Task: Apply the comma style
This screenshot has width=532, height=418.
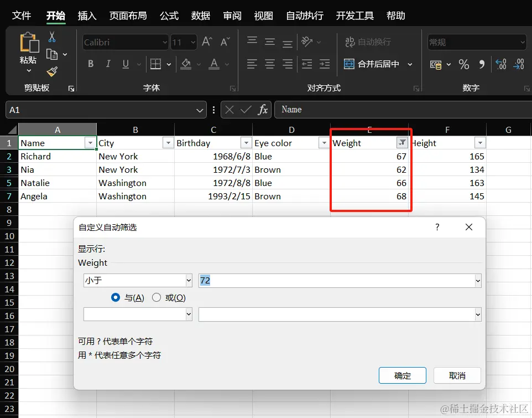Action: 482,64
